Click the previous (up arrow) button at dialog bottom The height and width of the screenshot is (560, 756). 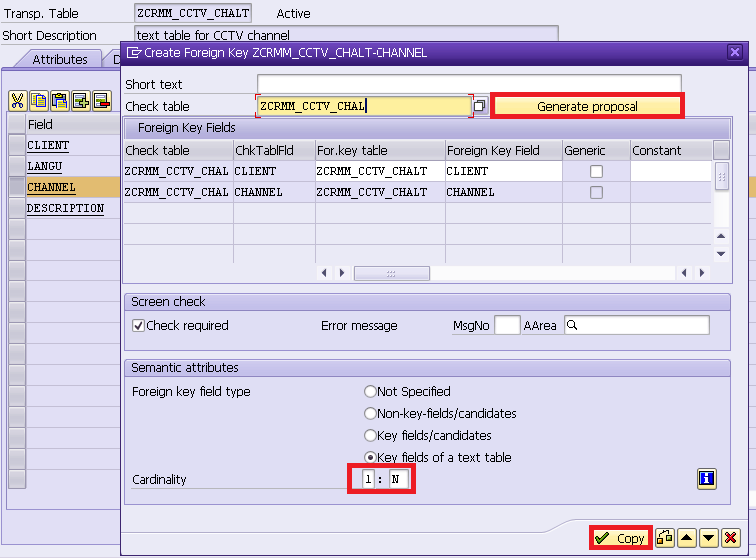[687, 537]
